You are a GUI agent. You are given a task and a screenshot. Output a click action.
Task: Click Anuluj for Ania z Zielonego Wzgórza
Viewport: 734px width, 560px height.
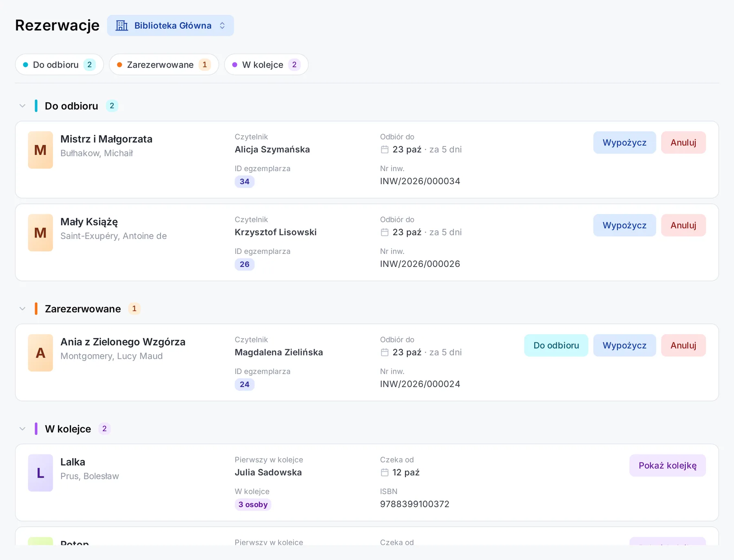point(683,346)
